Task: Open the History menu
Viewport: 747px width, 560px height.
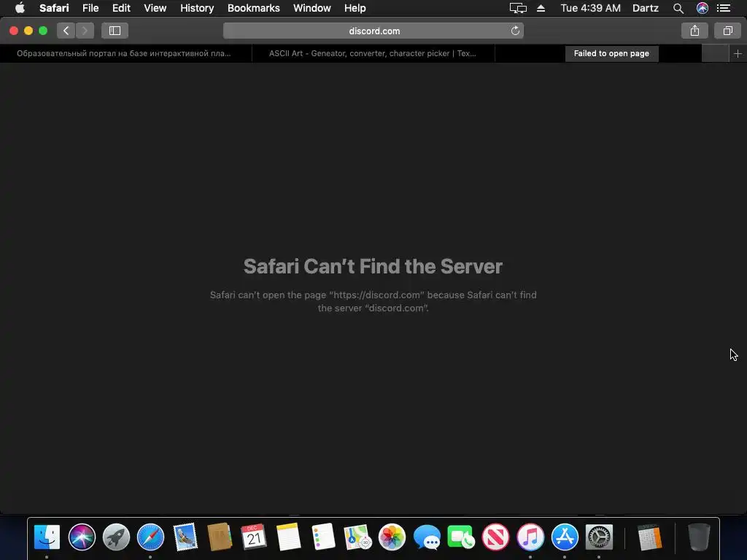Action: click(x=197, y=8)
